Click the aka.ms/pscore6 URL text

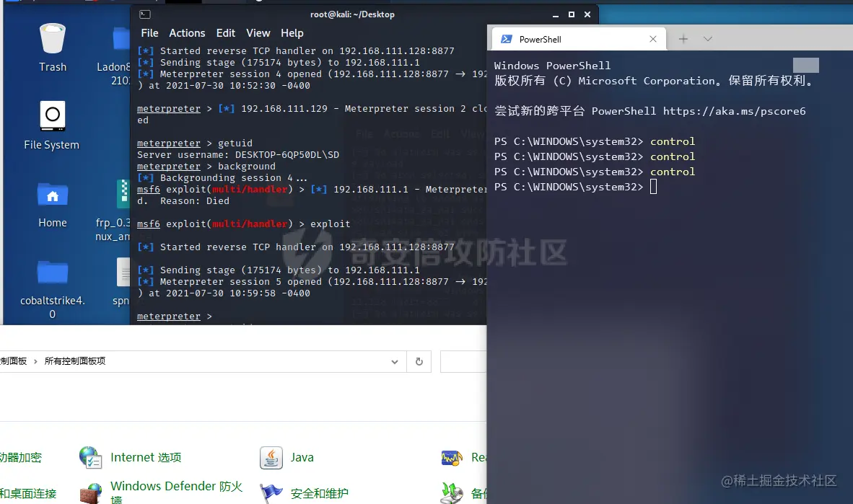734,111
